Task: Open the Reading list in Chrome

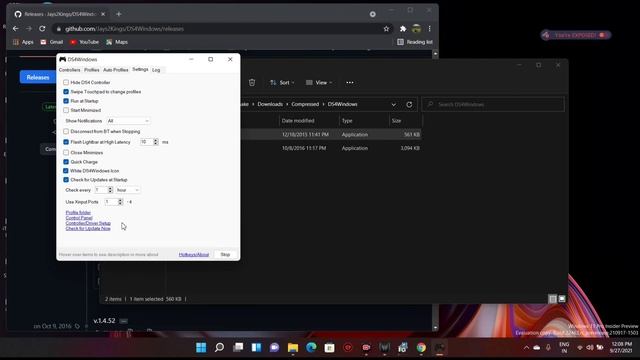Action: tap(415, 42)
